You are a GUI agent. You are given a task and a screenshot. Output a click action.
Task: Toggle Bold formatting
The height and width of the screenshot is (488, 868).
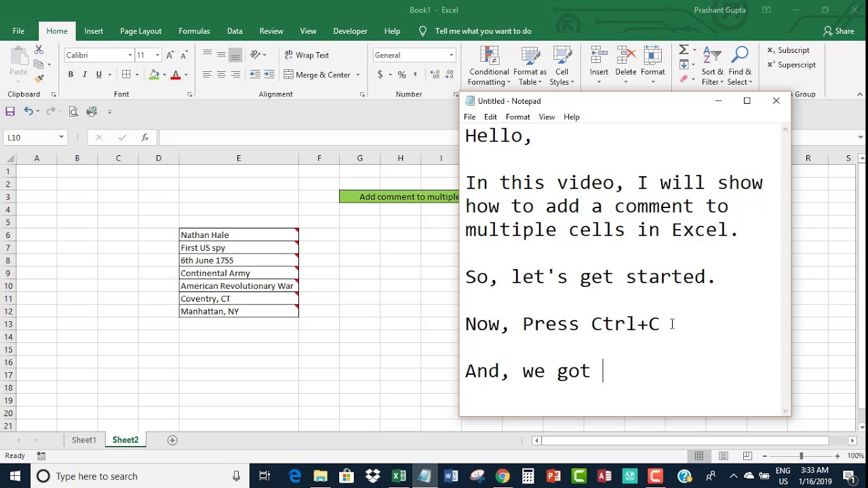click(71, 75)
